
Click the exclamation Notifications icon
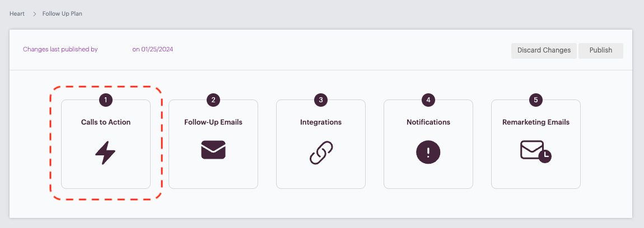(428, 153)
